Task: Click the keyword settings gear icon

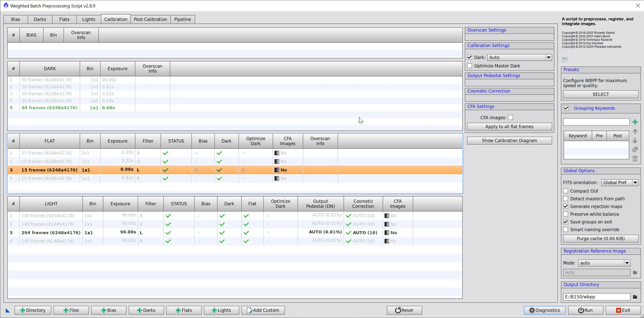Action: pos(635,150)
